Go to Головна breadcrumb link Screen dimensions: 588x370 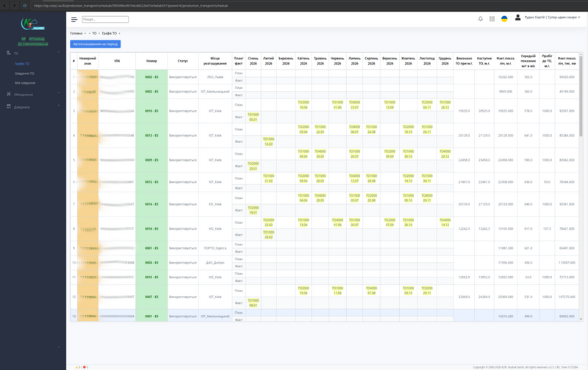click(x=76, y=33)
